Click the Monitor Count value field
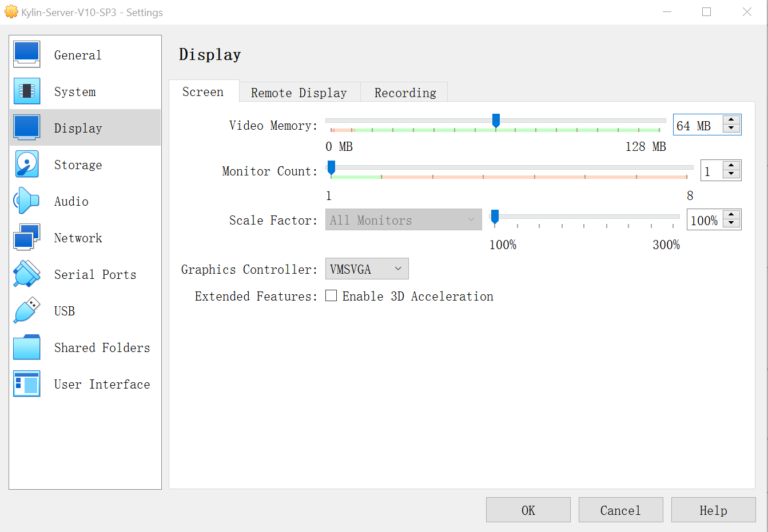This screenshot has width=768, height=532. (711, 170)
